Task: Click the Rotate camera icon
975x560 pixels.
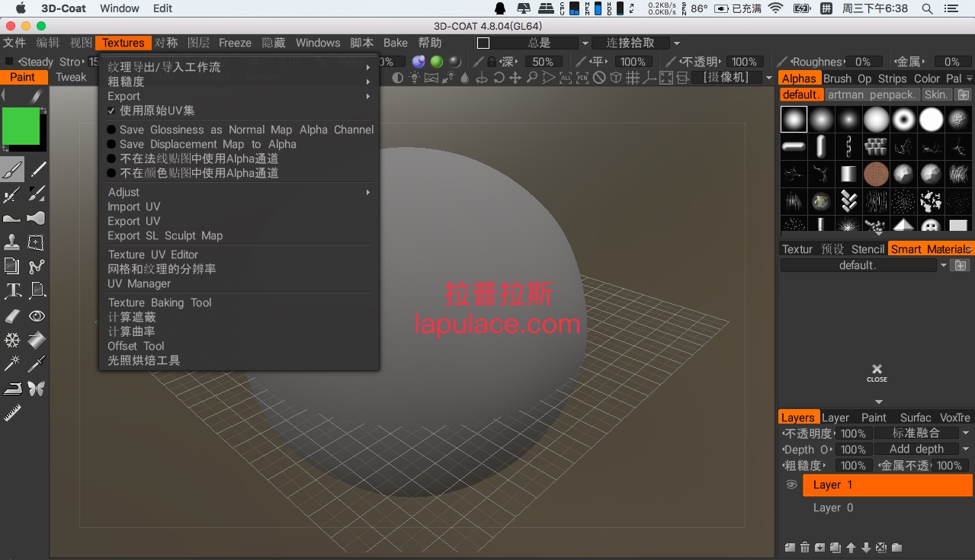Action: click(x=499, y=78)
